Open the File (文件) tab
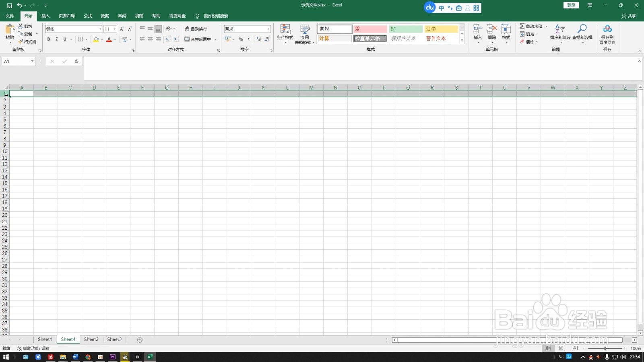 click(10, 16)
